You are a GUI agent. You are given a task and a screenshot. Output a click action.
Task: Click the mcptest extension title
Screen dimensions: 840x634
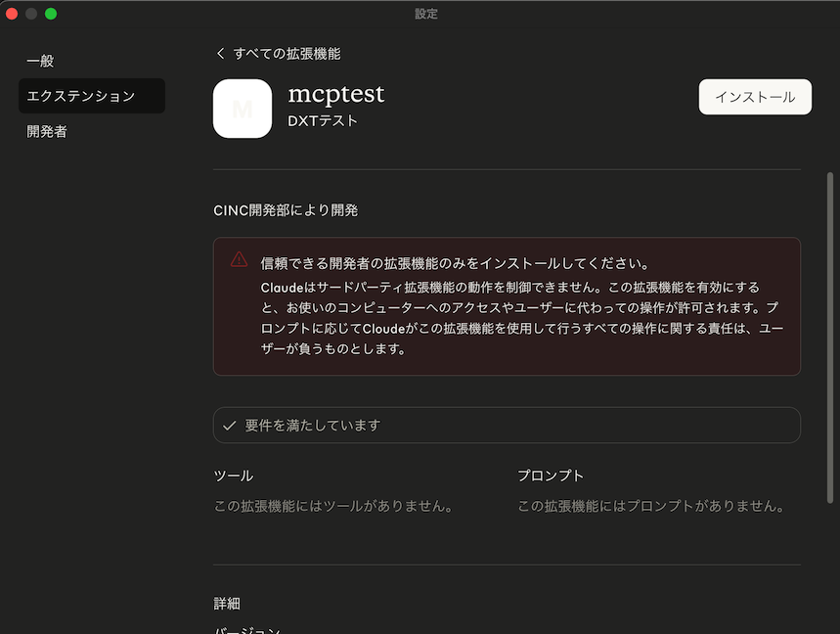(335, 94)
